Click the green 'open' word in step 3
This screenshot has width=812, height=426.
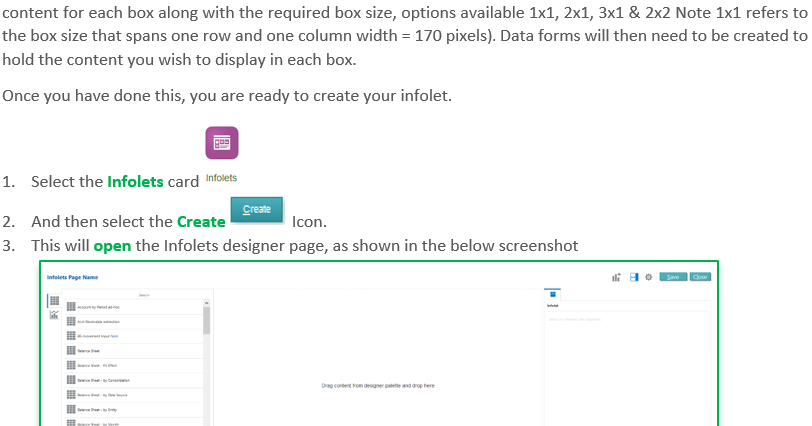click(x=112, y=246)
